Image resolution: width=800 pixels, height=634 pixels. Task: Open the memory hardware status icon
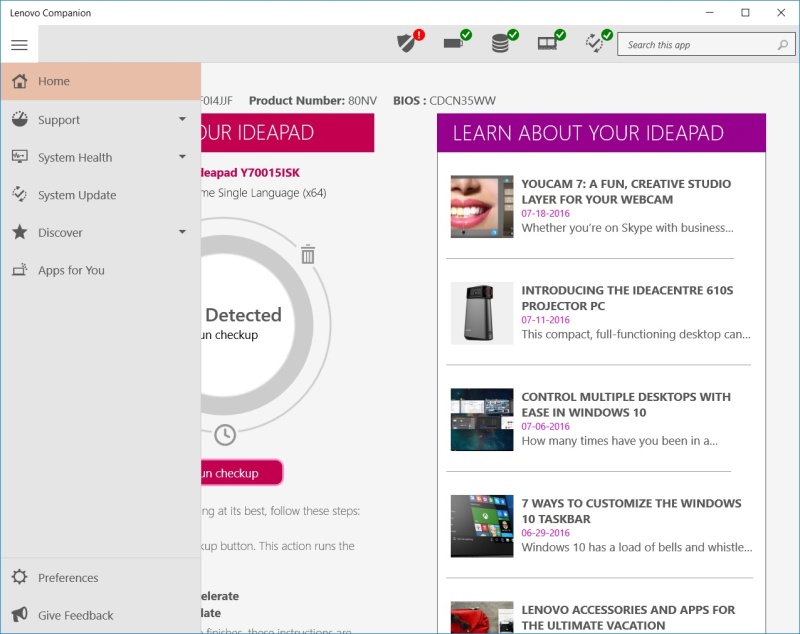pos(552,42)
